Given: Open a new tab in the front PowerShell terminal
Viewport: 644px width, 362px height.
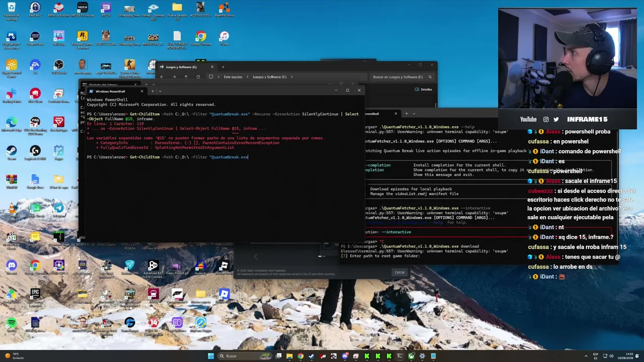Looking at the screenshot, I should click(153, 91).
